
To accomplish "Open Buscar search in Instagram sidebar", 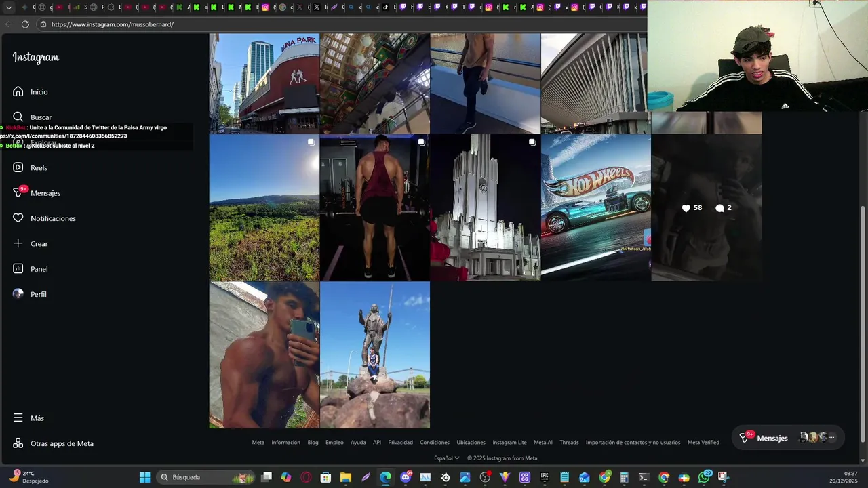I will coord(32,117).
